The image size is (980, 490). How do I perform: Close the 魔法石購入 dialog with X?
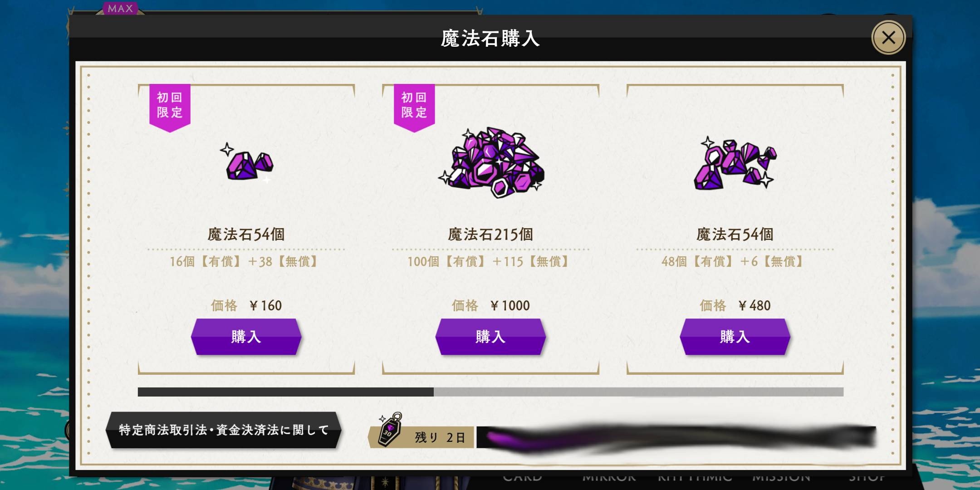[x=888, y=38]
